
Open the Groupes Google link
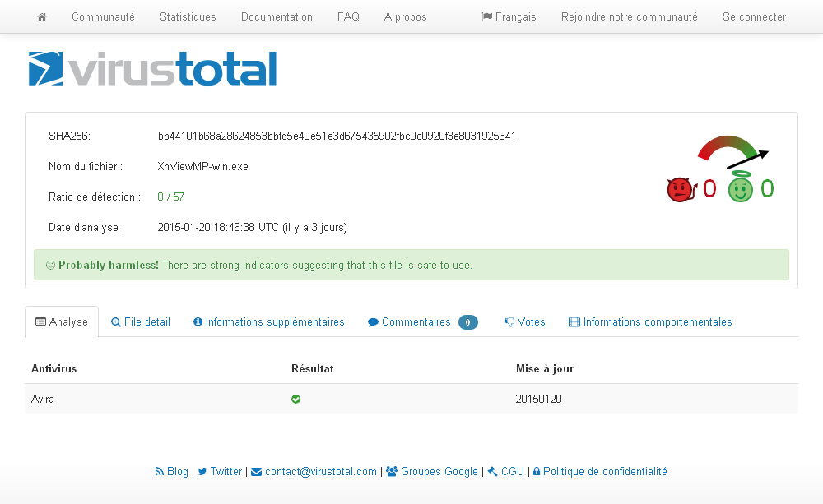pyautogui.click(x=439, y=471)
